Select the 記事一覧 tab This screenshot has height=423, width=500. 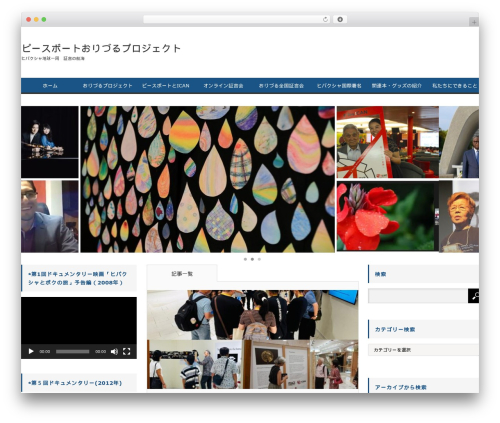182,274
